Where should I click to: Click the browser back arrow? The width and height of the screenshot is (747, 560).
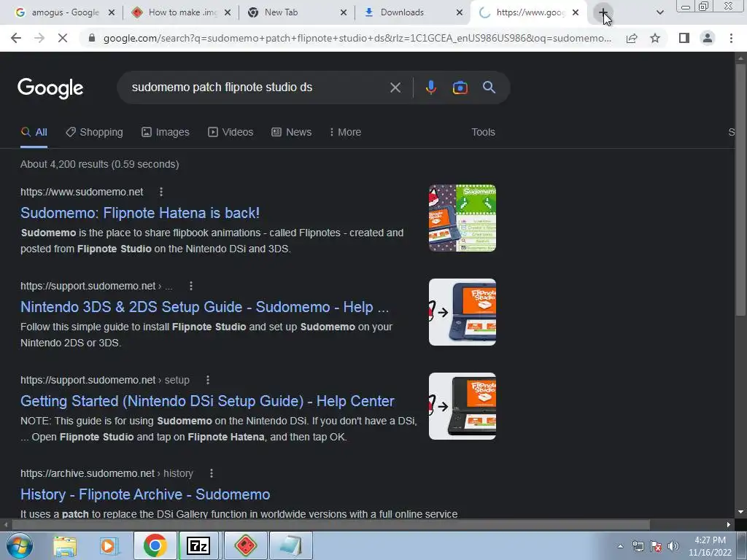pyautogui.click(x=16, y=38)
